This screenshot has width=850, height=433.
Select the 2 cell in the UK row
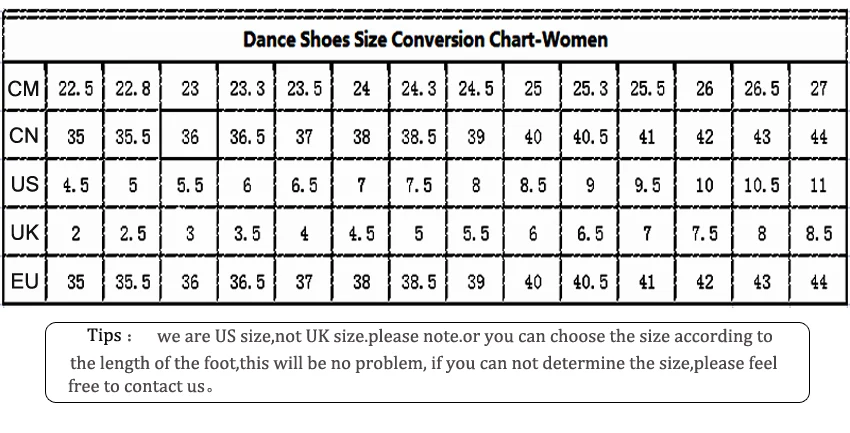tap(76, 234)
